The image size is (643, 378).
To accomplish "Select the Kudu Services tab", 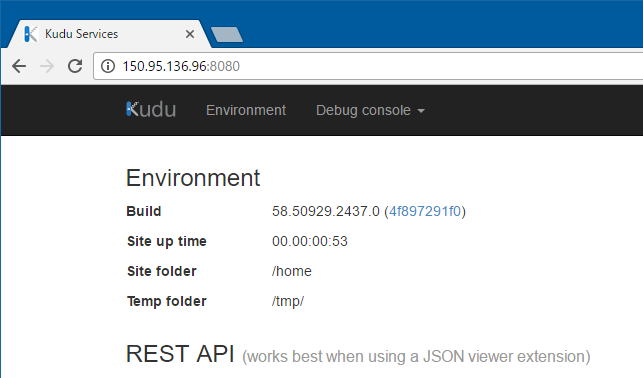I will [109, 34].
